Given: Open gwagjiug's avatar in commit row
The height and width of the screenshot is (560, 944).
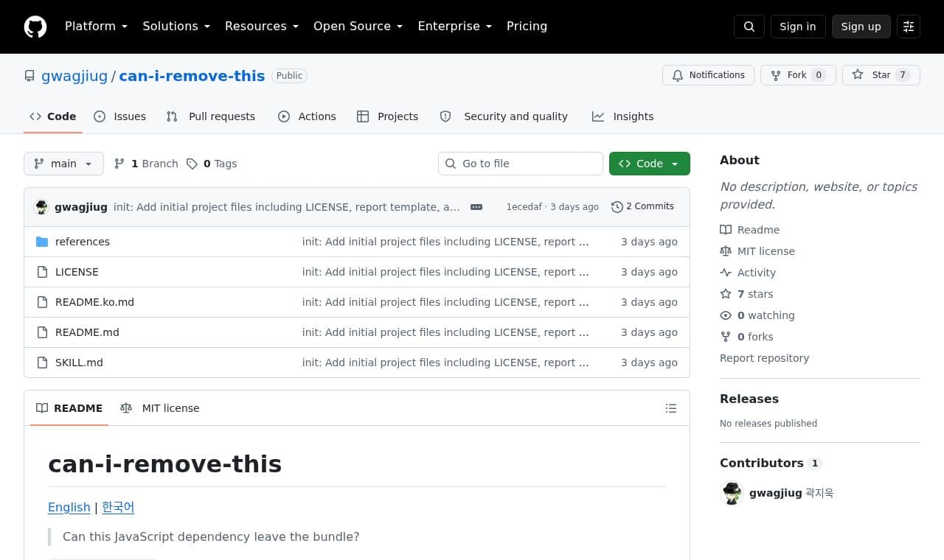Looking at the screenshot, I should tap(42, 207).
